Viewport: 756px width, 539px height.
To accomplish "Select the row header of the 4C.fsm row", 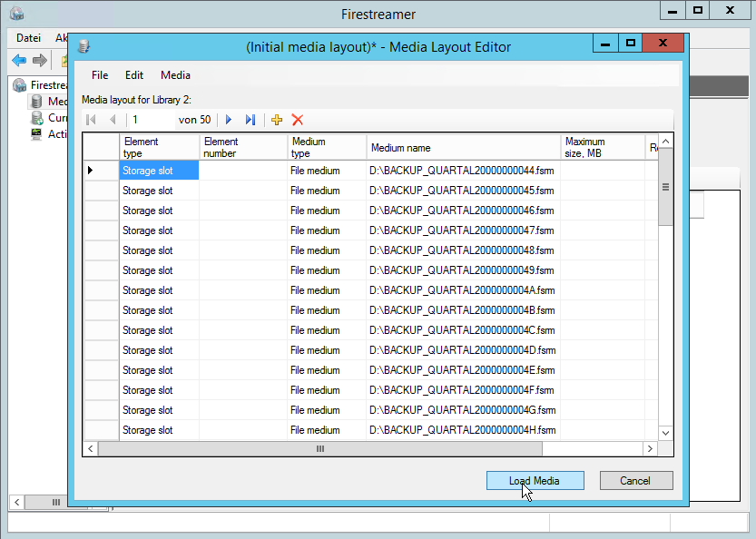I will [102, 330].
